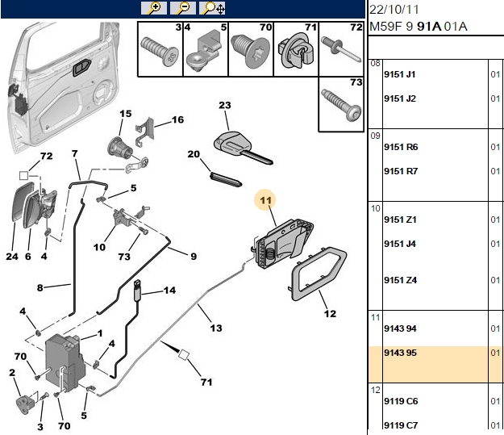Click callout number 2 striker label

(12, 373)
